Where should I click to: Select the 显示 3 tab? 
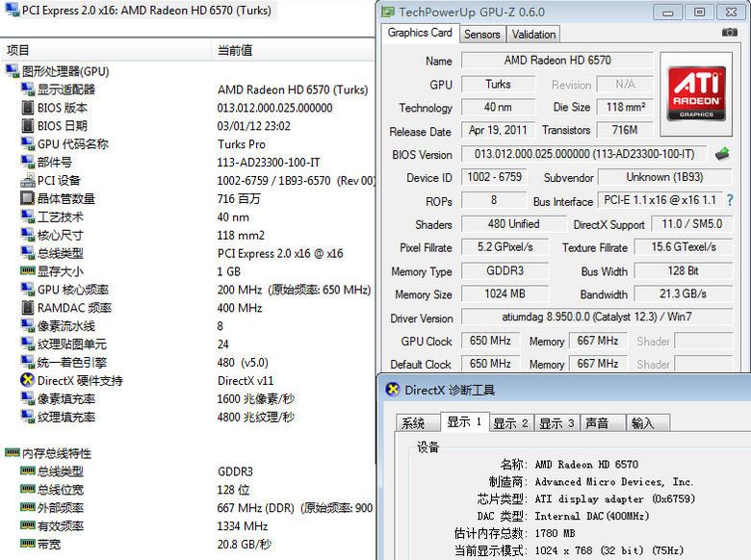[x=557, y=423]
